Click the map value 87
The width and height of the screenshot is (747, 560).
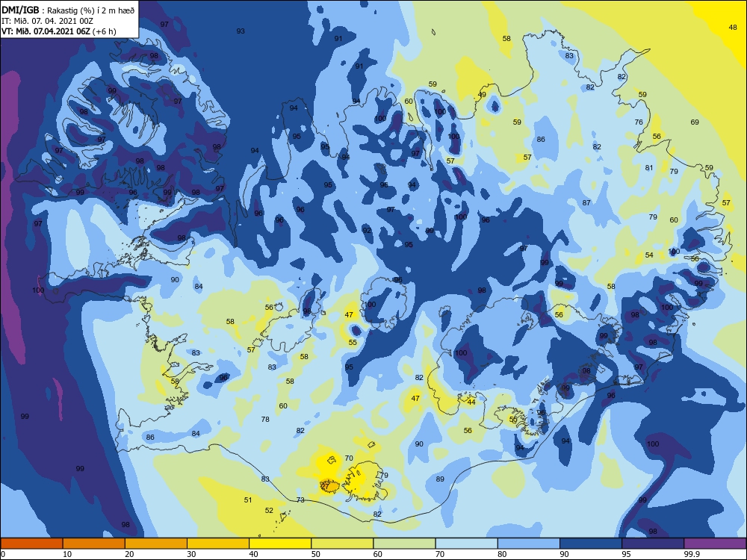(x=586, y=202)
